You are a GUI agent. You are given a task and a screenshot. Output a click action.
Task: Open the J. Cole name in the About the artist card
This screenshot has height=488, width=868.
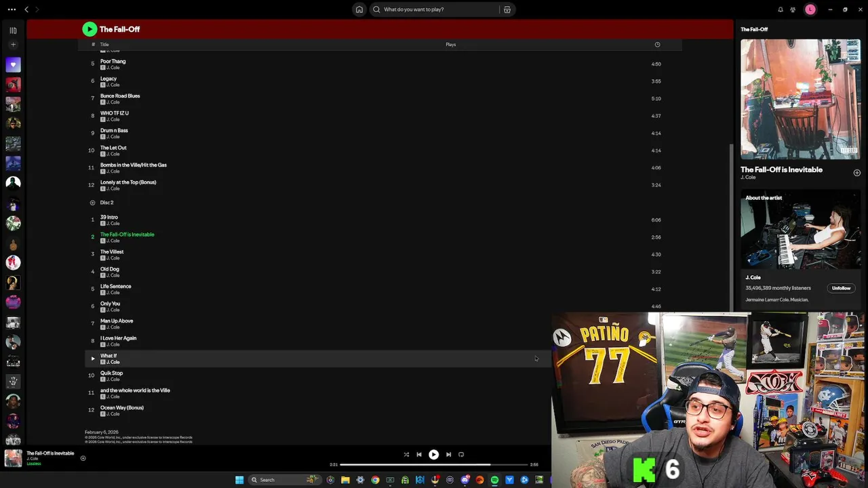click(x=753, y=277)
